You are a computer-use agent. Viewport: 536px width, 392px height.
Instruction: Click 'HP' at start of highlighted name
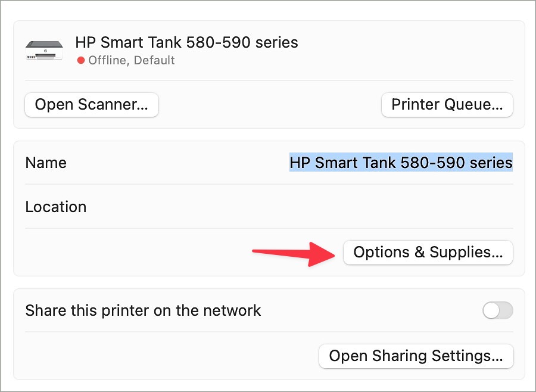point(300,163)
